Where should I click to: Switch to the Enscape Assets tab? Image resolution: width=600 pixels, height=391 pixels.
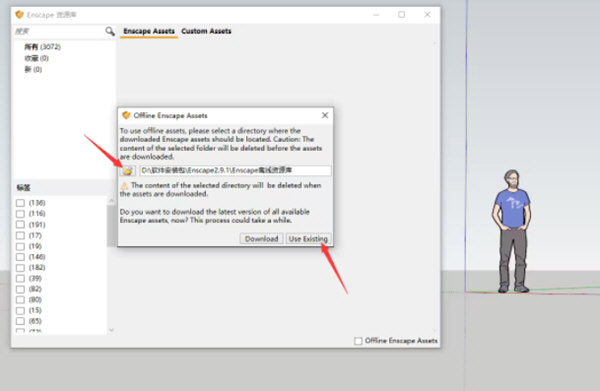pos(149,31)
